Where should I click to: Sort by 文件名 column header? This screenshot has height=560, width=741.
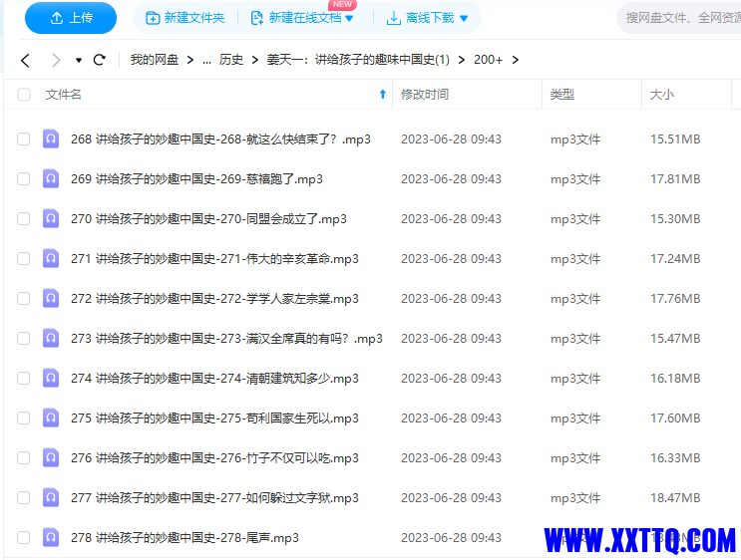pos(63,95)
